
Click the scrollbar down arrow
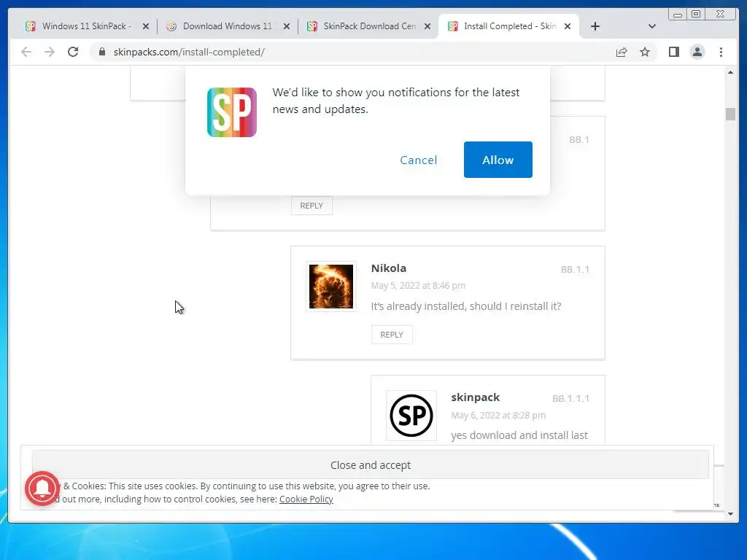(x=730, y=514)
